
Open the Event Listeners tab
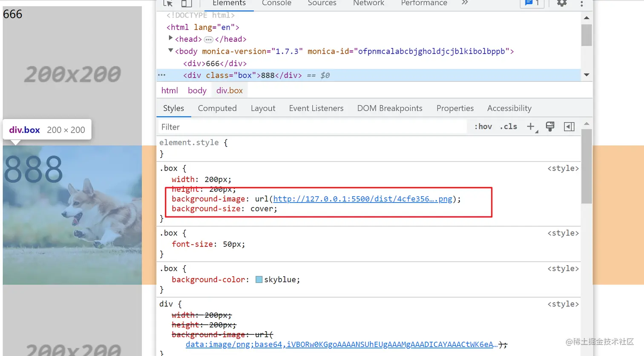tap(316, 108)
